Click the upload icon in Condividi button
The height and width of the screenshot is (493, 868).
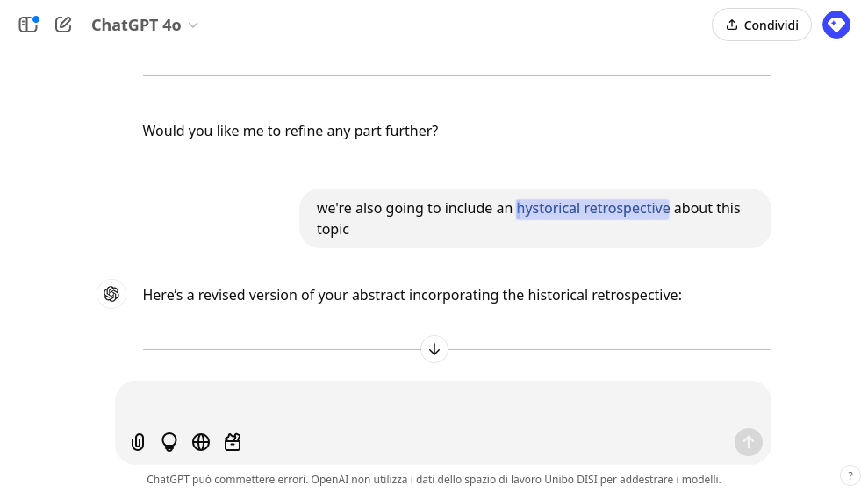pyautogui.click(x=732, y=25)
